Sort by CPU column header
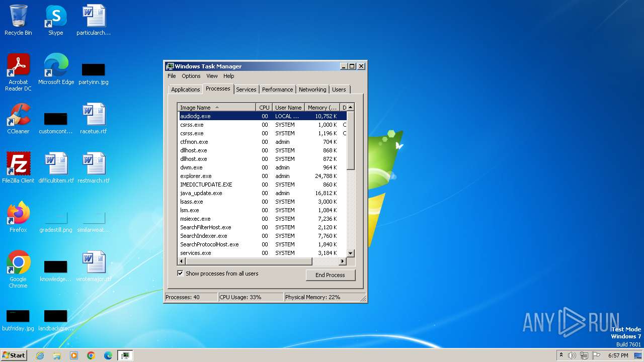 (264, 107)
